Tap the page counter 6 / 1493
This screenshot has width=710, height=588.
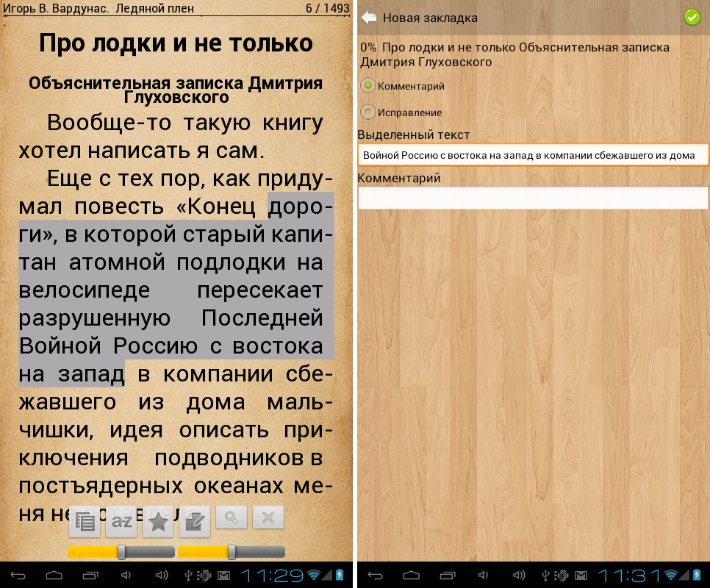coord(327,9)
